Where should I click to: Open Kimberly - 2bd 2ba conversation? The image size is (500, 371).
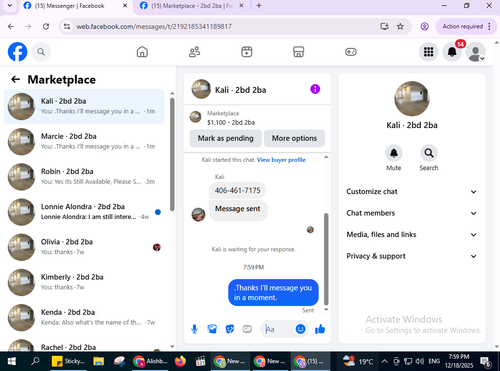coord(84,282)
